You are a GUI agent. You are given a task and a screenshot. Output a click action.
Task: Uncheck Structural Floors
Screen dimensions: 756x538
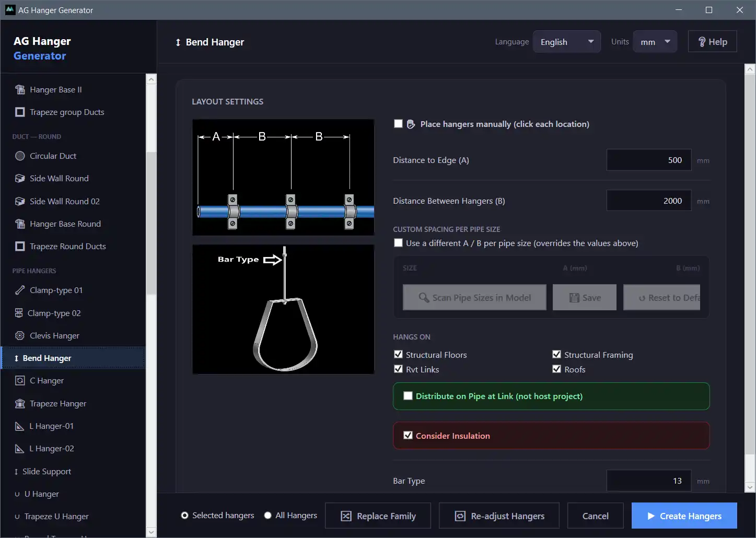[x=398, y=354]
